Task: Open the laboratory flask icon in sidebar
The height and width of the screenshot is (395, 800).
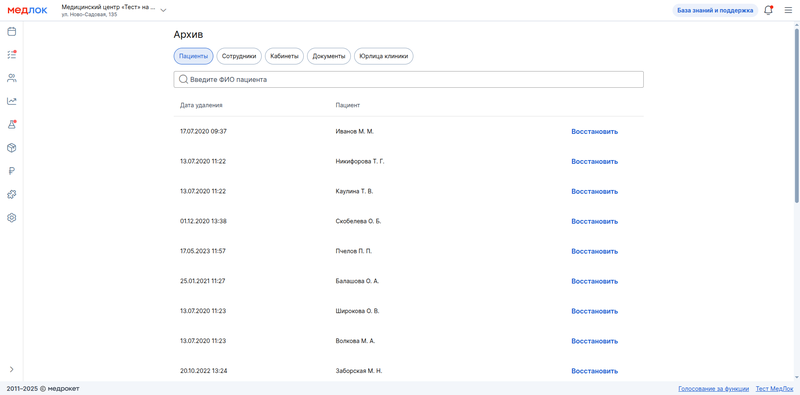Action: 11,125
